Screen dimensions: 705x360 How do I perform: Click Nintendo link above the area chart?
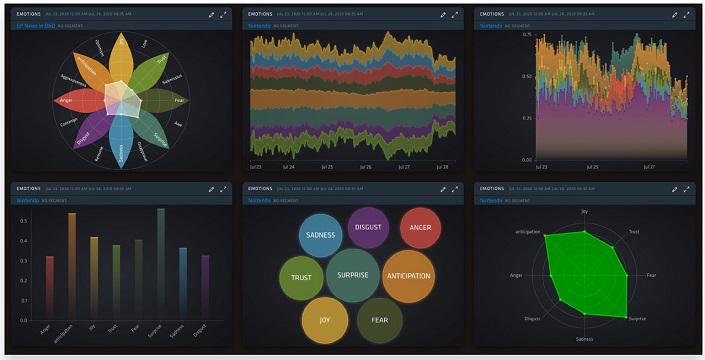coord(491,26)
